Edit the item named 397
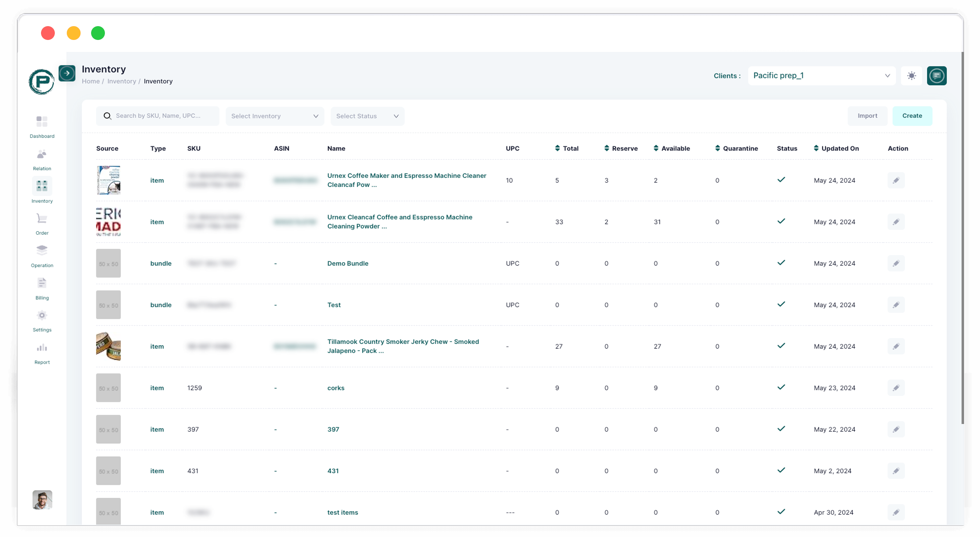The width and height of the screenshot is (980, 537). 896,429
